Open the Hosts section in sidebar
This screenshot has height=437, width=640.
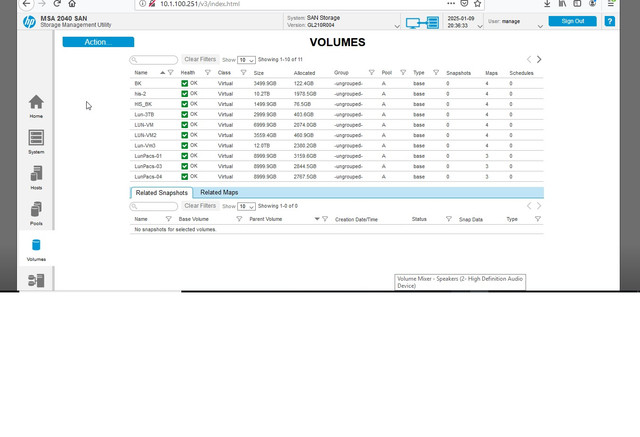pos(36,177)
